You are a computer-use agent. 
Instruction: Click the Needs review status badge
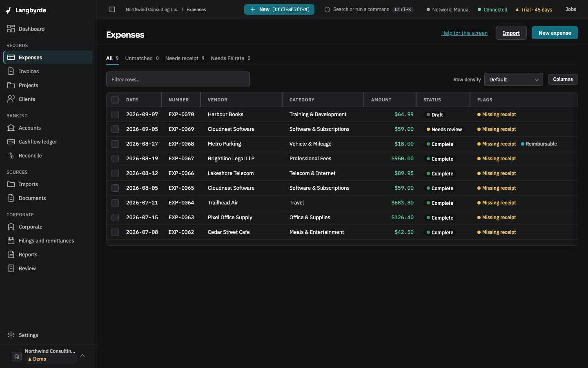444,129
